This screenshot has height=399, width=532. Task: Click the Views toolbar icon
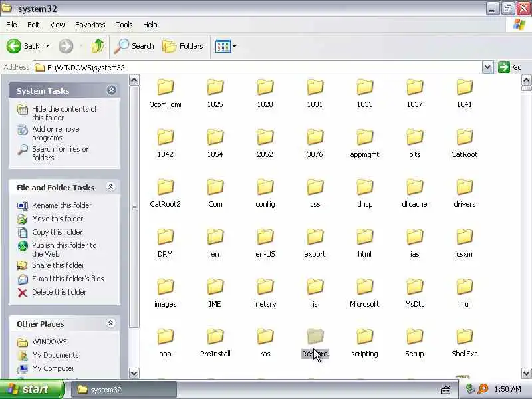[223, 46]
